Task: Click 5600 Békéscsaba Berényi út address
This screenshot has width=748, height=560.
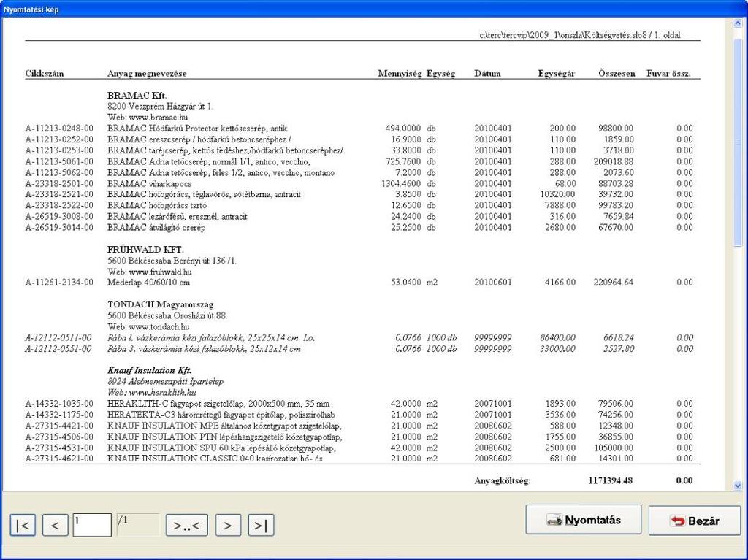Action: click(172, 261)
